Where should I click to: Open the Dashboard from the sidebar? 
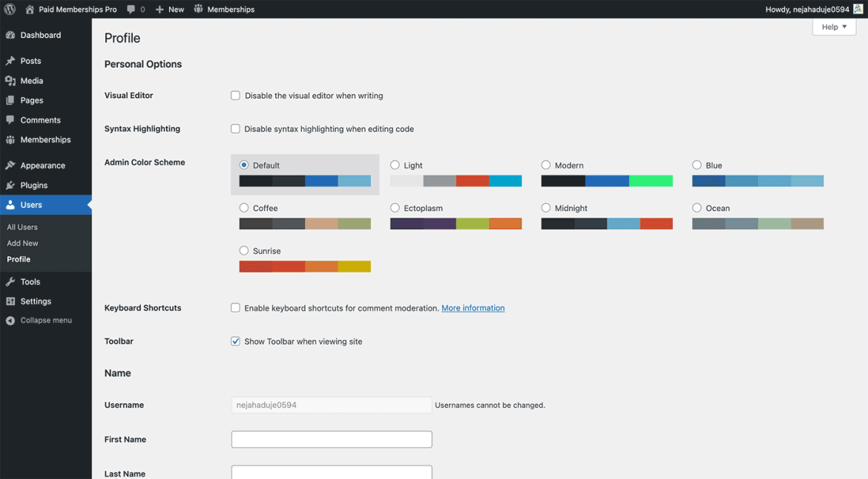41,34
